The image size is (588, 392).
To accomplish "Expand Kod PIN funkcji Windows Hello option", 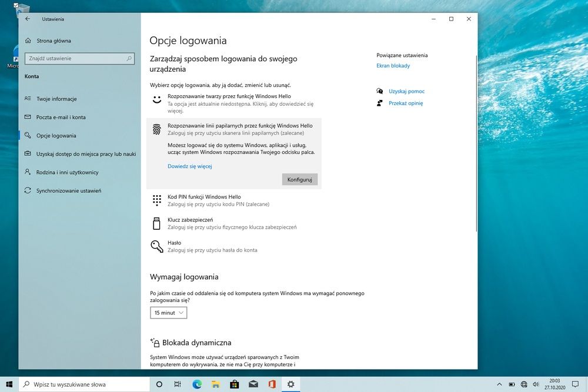I will pyautogui.click(x=234, y=200).
